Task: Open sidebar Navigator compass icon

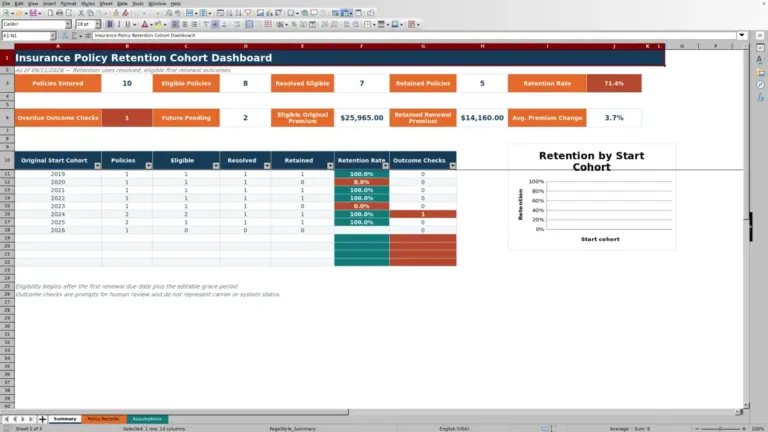Action: pos(760,85)
